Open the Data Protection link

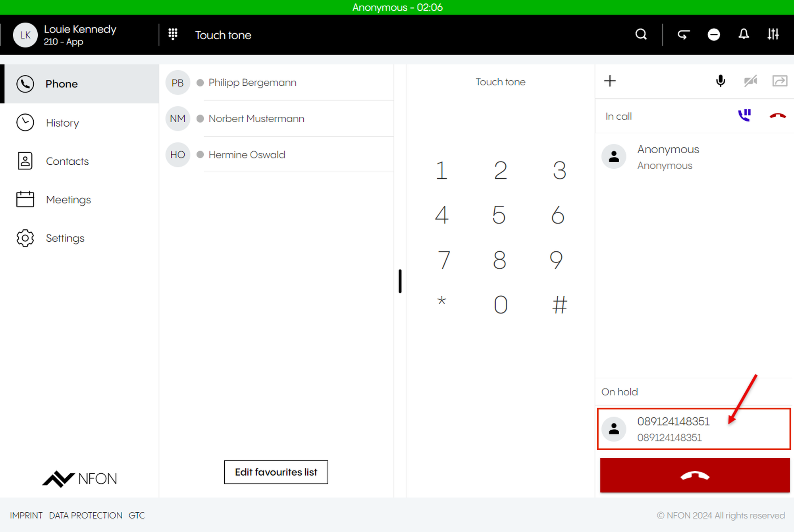[86, 515]
